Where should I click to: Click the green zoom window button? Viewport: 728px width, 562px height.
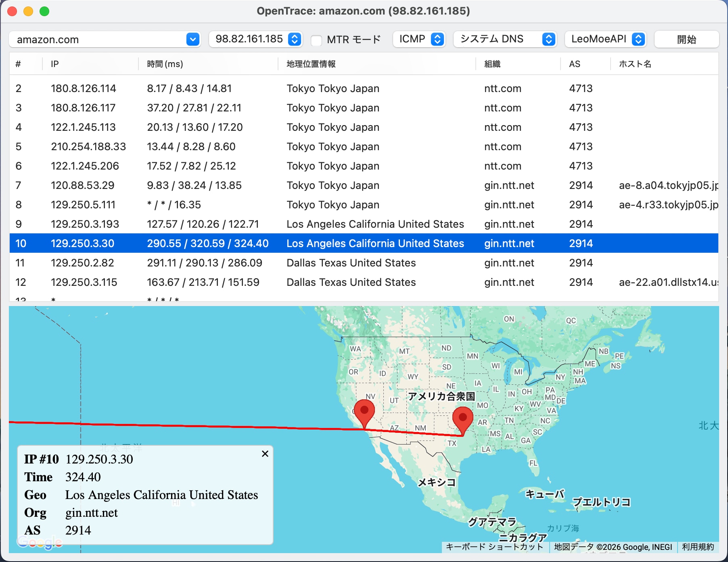pos(44,11)
